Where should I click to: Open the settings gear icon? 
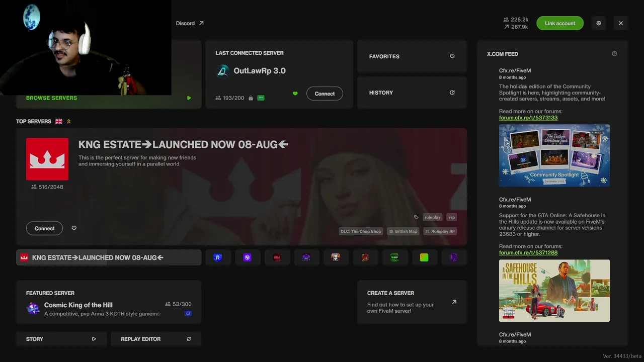coord(599,23)
